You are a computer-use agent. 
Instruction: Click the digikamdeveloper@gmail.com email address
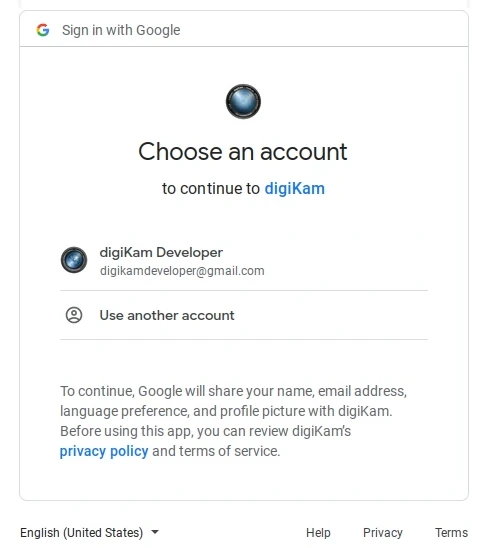[x=182, y=271]
